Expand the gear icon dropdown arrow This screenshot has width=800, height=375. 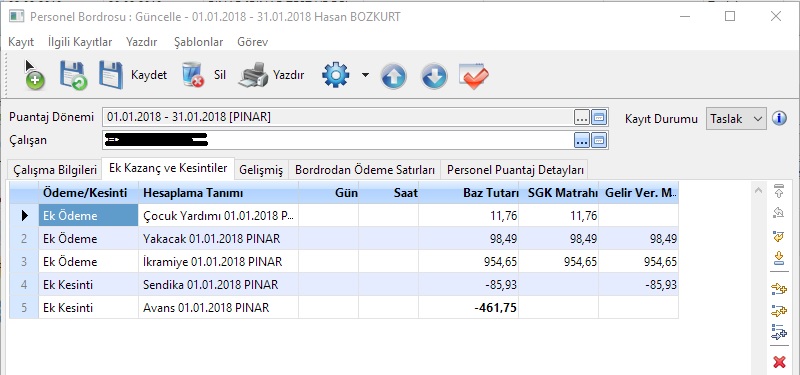[365, 75]
